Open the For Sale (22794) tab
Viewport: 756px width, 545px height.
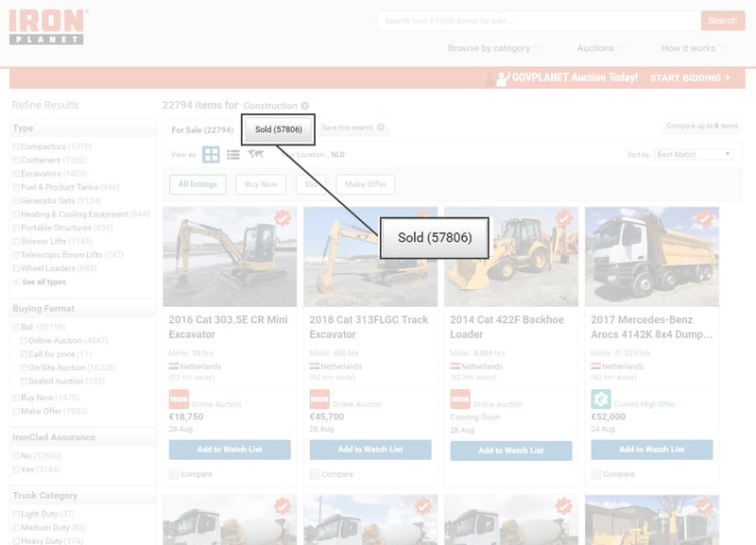202,130
